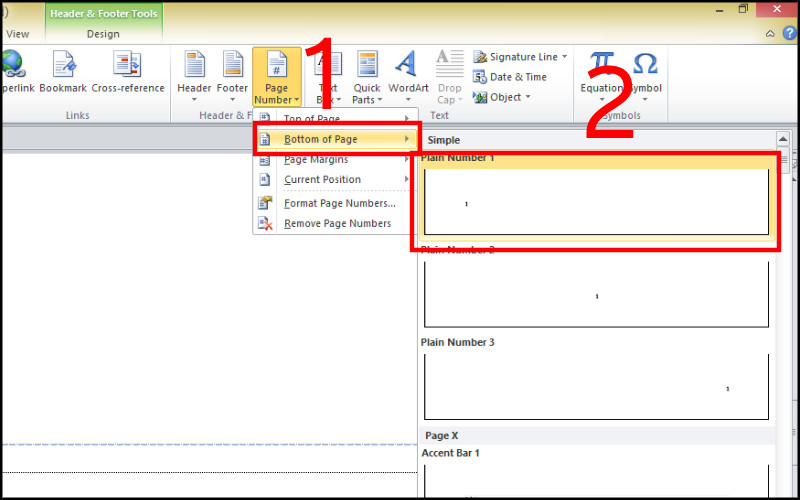Switch to the View tab
Image resolution: width=800 pixels, height=500 pixels.
(17, 34)
